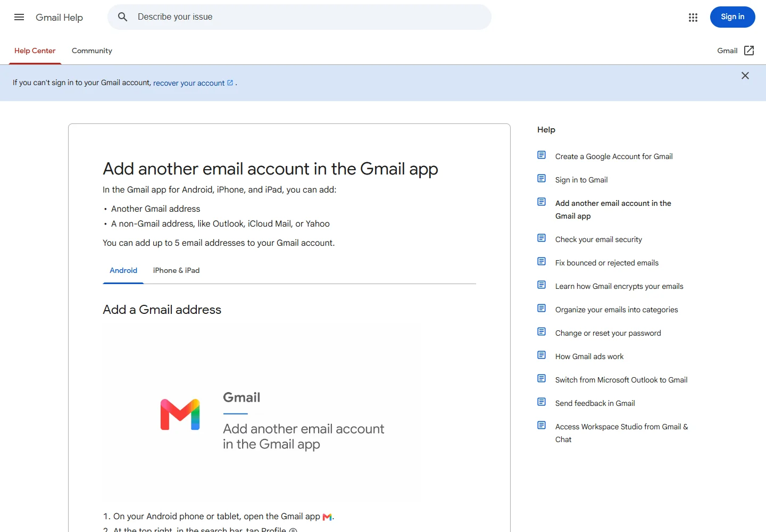Open the recover your account link
Screen dimensions: 766x532
[193, 83]
